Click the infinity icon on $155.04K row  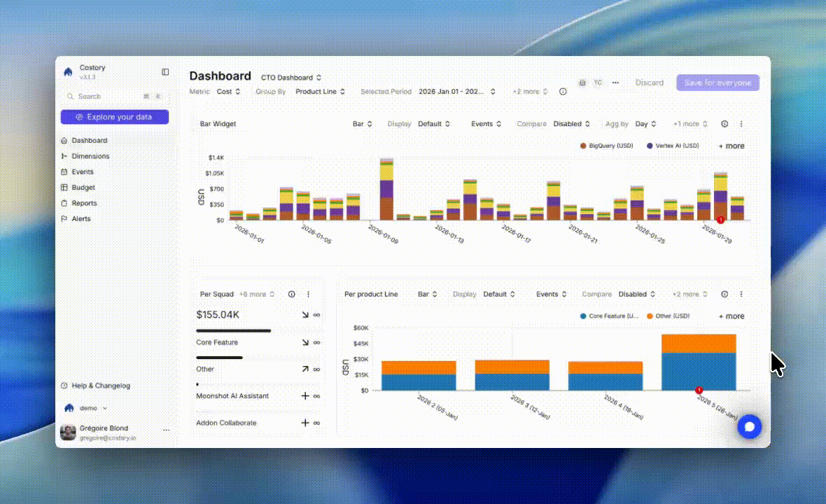316,315
